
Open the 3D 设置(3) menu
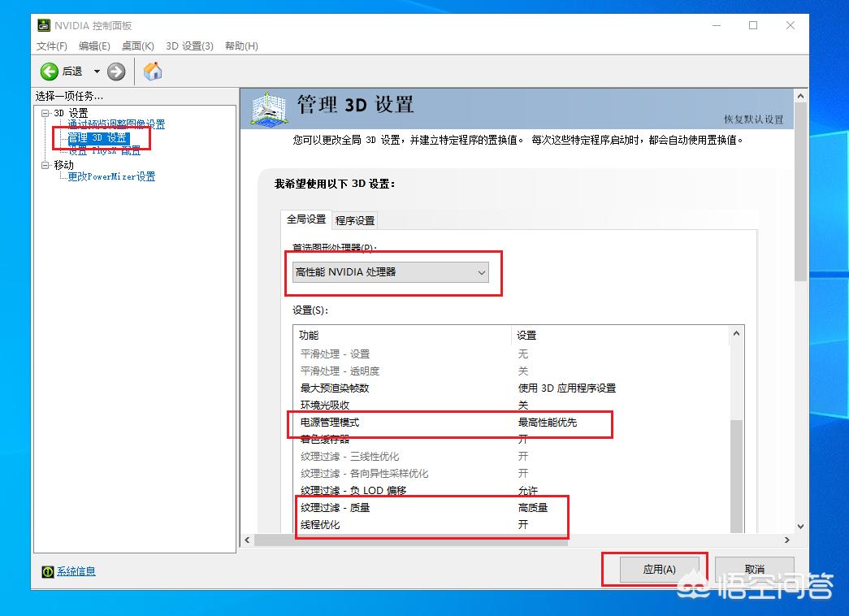(189, 46)
